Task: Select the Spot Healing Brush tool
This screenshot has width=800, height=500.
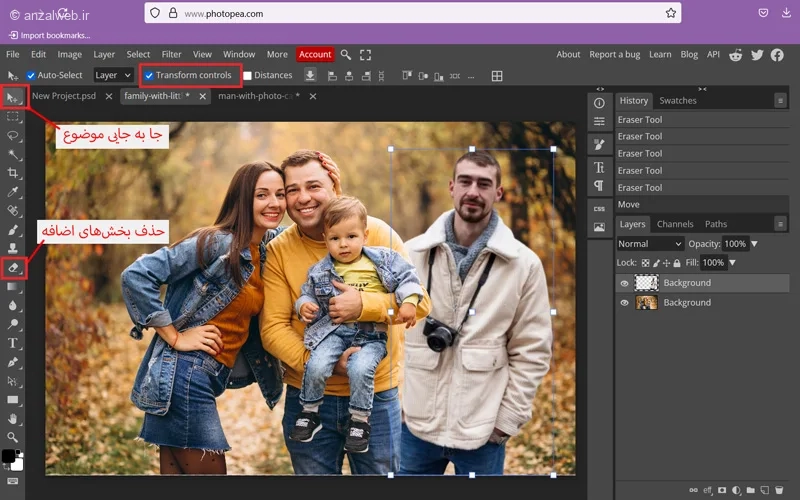Action: [13, 211]
